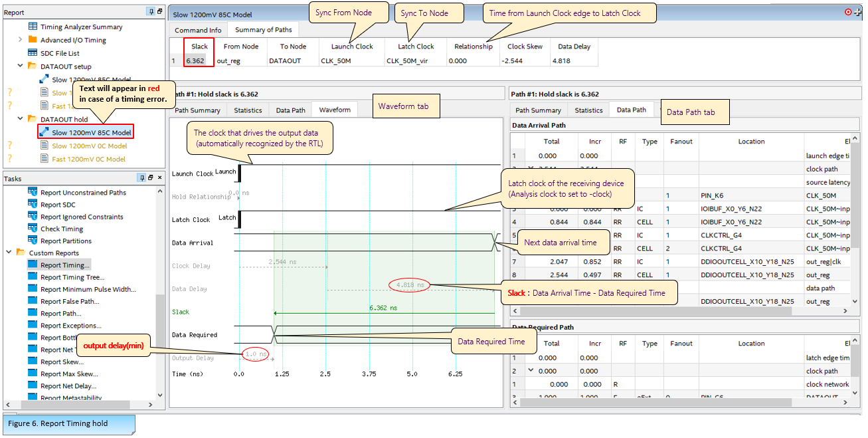Open the Timing Analyzer Summary table icon
The image size is (868, 438).
click(33, 27)
